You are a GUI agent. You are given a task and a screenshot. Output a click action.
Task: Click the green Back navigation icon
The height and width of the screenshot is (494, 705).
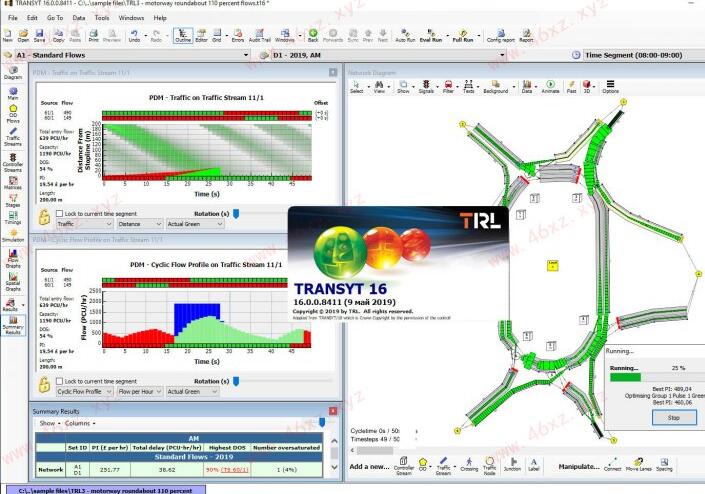tap(313, 36)
